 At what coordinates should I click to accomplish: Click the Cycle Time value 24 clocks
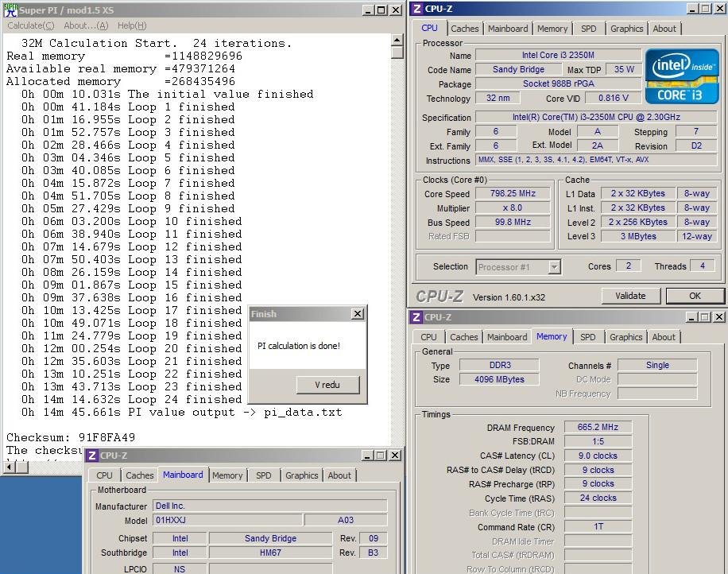[x=598, y=498]
